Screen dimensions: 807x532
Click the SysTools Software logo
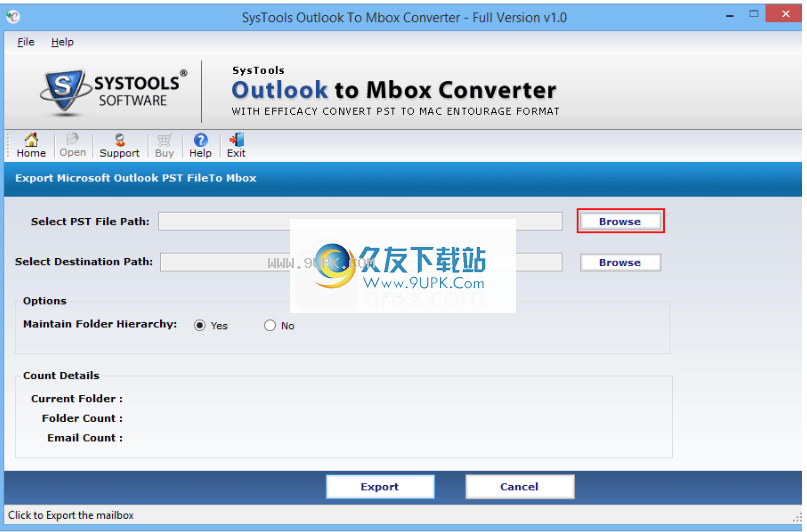point(114,92)
